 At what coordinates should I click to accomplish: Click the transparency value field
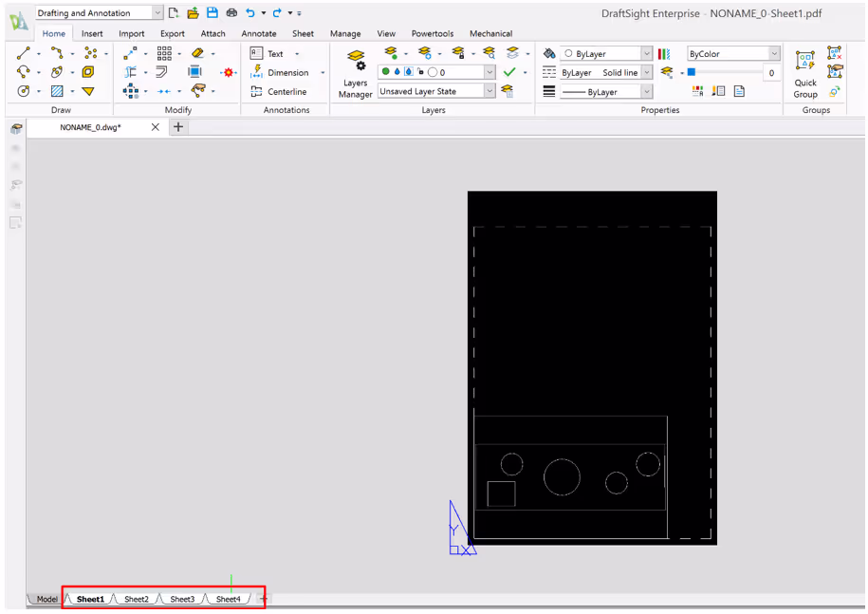771,72
